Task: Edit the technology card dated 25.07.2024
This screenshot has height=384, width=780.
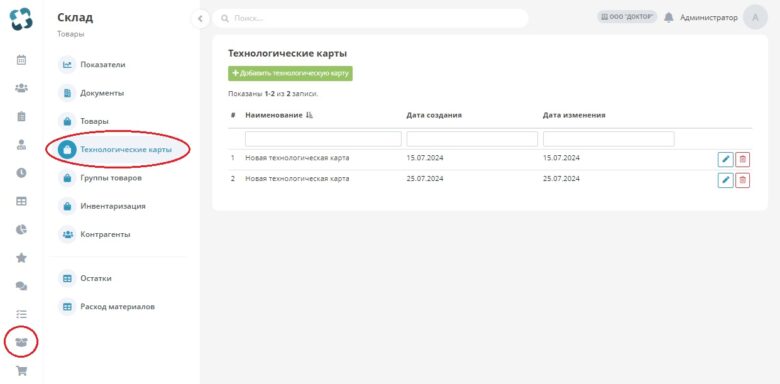Action: (725, 180)
